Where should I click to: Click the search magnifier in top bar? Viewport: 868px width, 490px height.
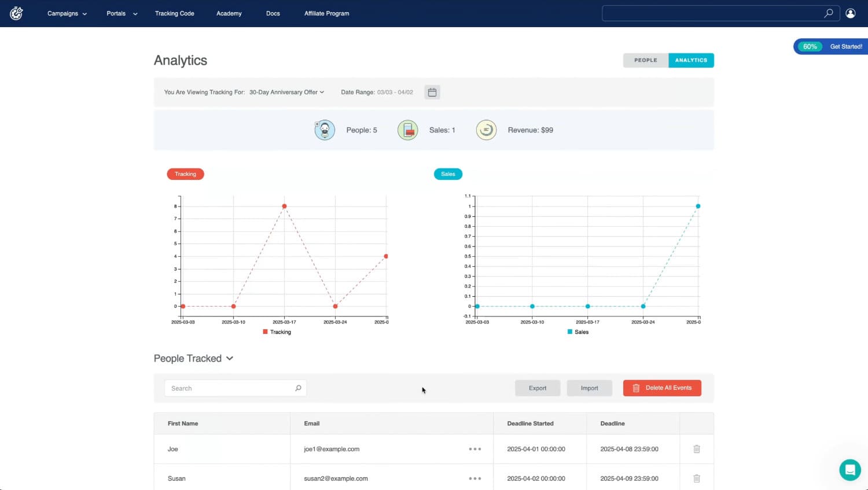coord(828,13)
